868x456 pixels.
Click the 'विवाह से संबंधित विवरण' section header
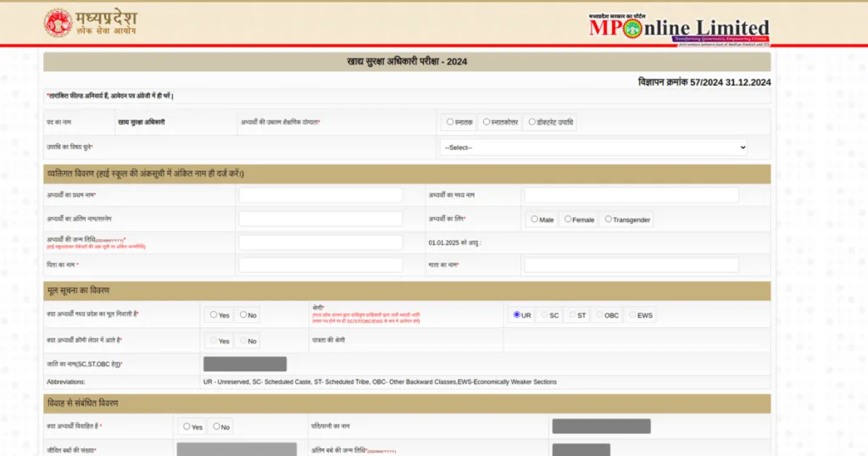tap(407, 403)
